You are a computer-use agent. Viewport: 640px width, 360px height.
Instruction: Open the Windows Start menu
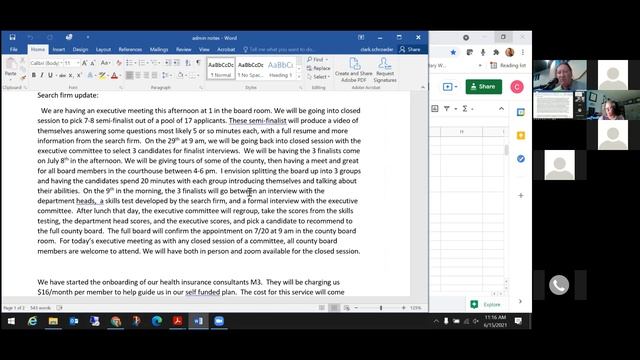click(11, 321)
